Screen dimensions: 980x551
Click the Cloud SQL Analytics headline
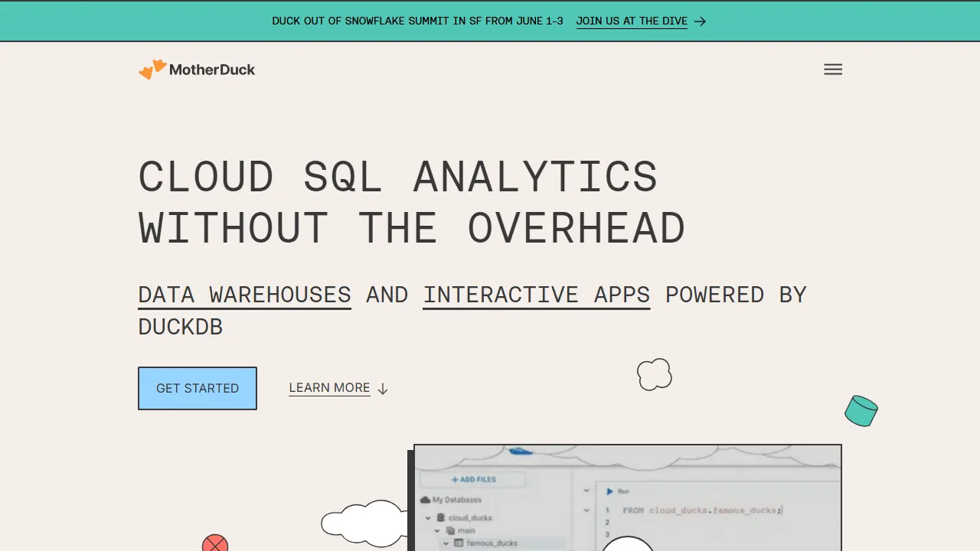click(412, 202)
